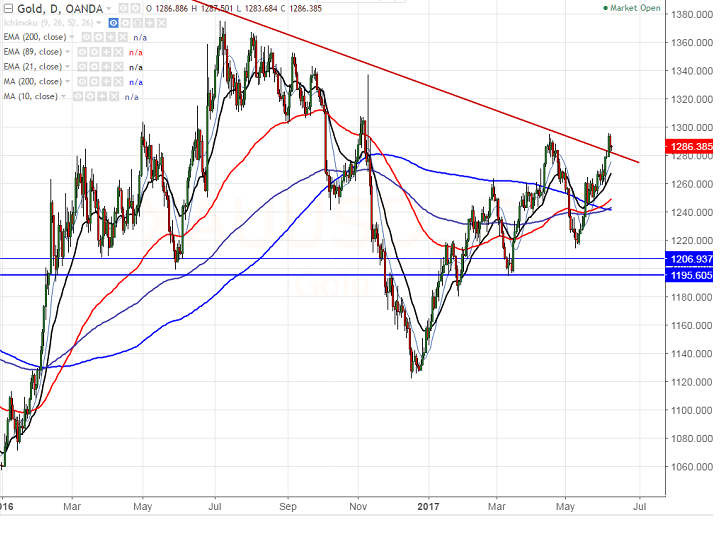Hide the EMA (89, close) line
The width and height of the screenshot is (725, 543).
pos(82,52)
